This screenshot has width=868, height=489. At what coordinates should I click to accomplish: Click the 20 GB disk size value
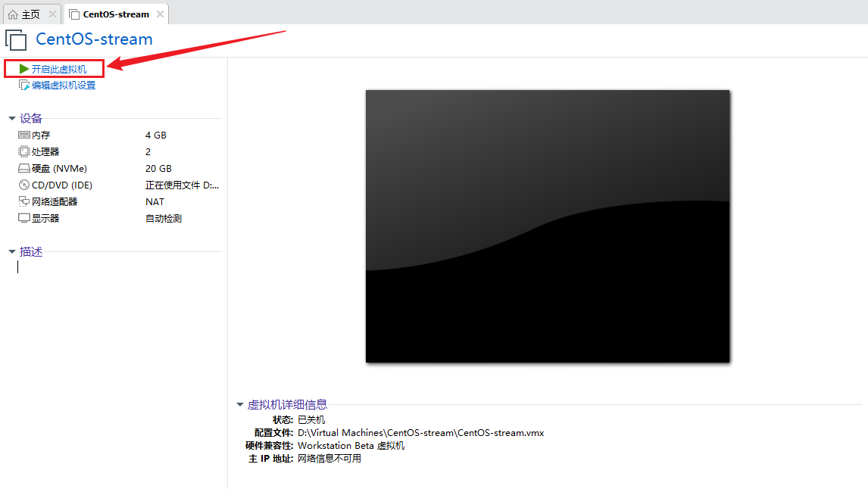tap(158, 168)
